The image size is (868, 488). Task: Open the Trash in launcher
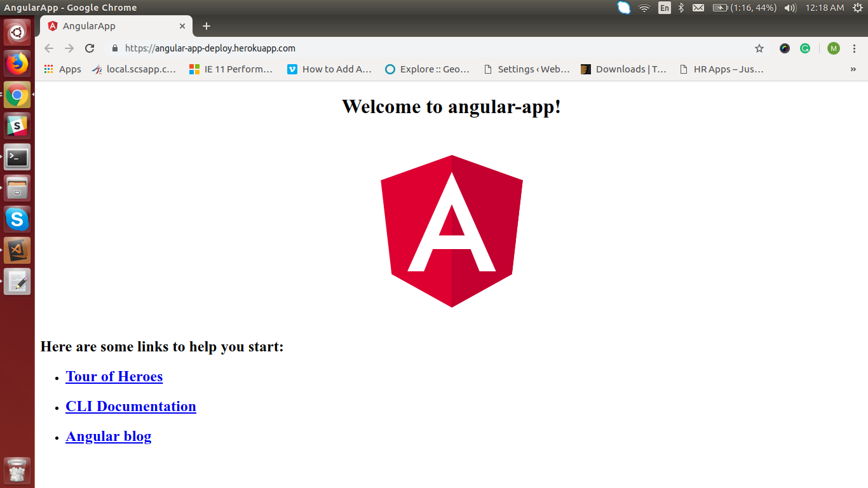pos(17,471)
